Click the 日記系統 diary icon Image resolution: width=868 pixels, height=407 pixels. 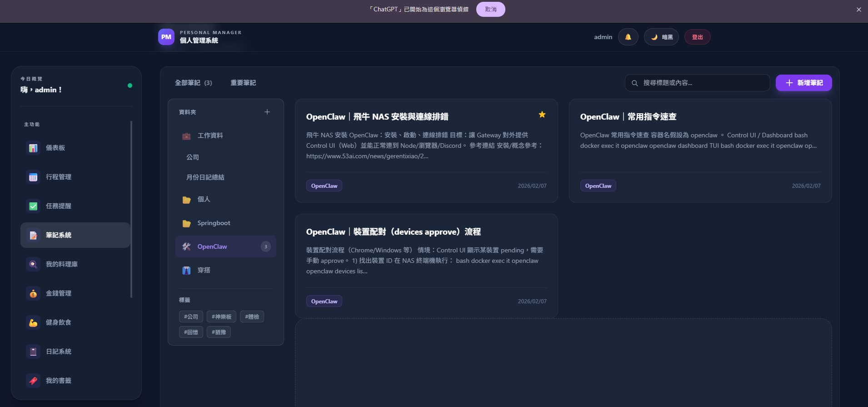click(x=33, y=352)
